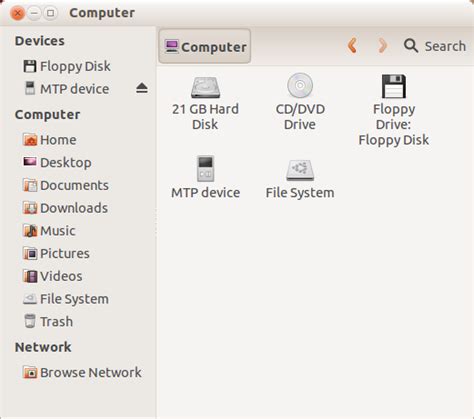The height and width of the screenshot is (419, 474).
Task: Open Home in the sidebar
Action: pos(50,140)
